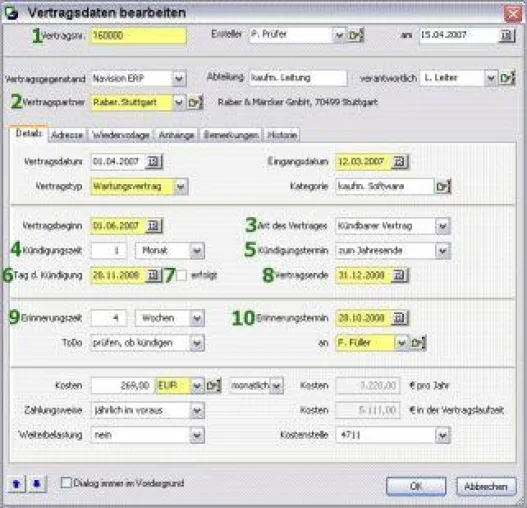Image resolution: width=527 pixels, height=508 pixels.
Task: Confirm with the OK button
Action: (x=416, y=486)
